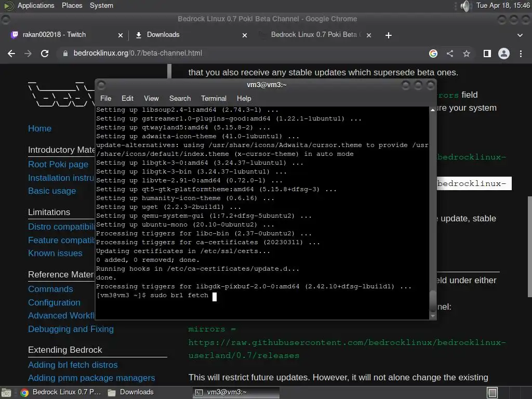Open the Google icon in address bar

pyautogui.click(x=433, y=54)
